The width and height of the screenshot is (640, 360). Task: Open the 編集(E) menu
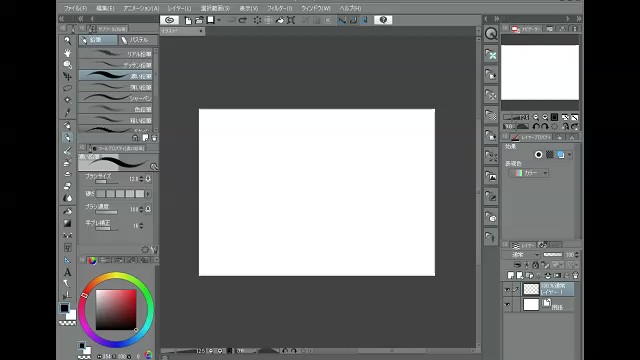[105, 8]
